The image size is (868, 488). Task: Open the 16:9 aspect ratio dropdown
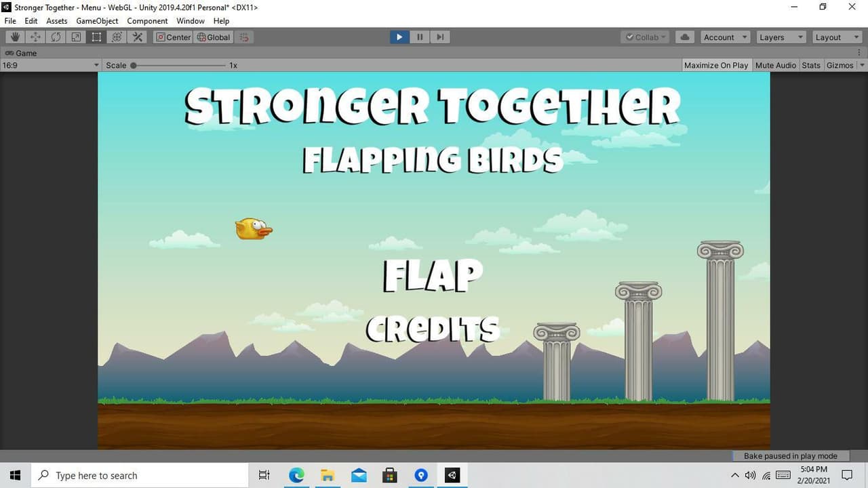(x=51, y=65)
